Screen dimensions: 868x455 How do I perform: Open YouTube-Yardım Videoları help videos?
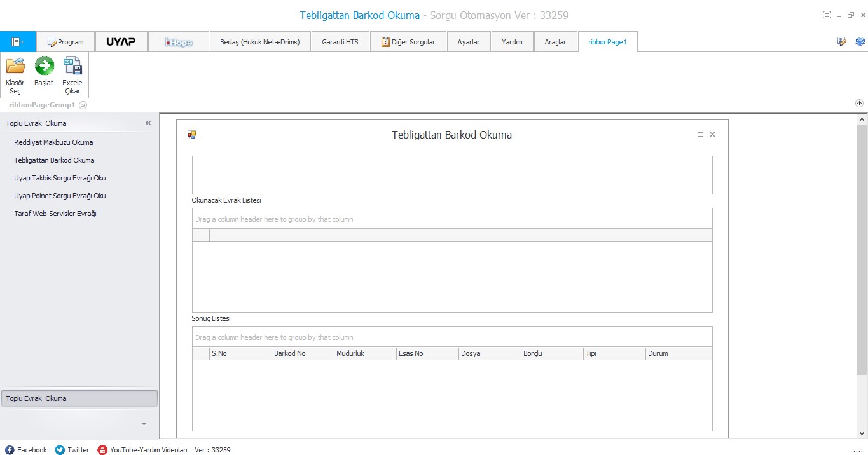click(x=142, y=450)
